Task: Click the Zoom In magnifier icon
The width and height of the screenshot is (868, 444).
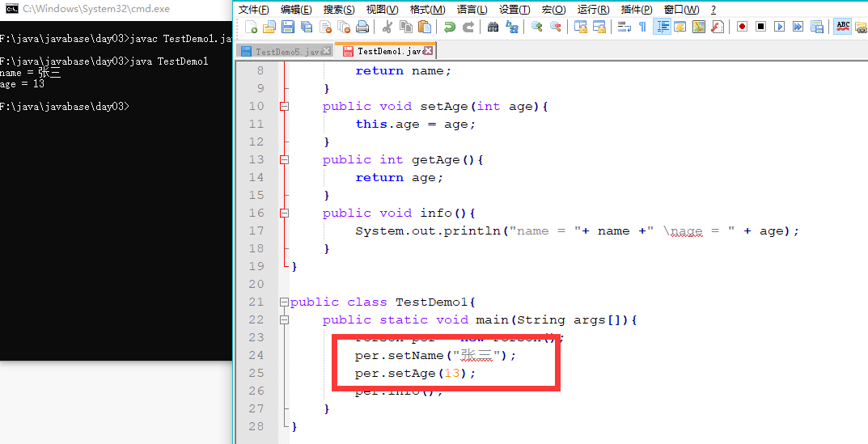Action: point(537,27)
